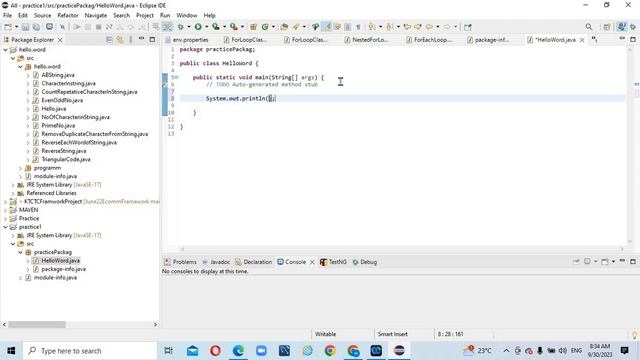The width and height of the screenshot is (640, 360).
Task: Expand the programm package node
Action: click(x=20, y=168)
